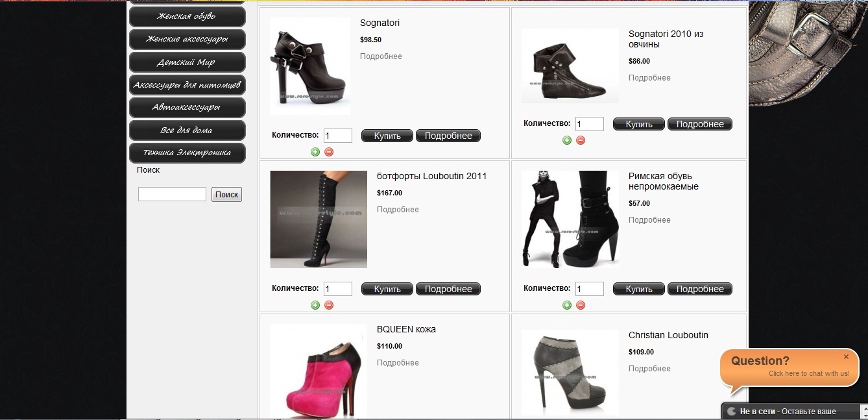
Task: View ботфорты Louboutin 2011 boot image
Action: pos(319,219)
